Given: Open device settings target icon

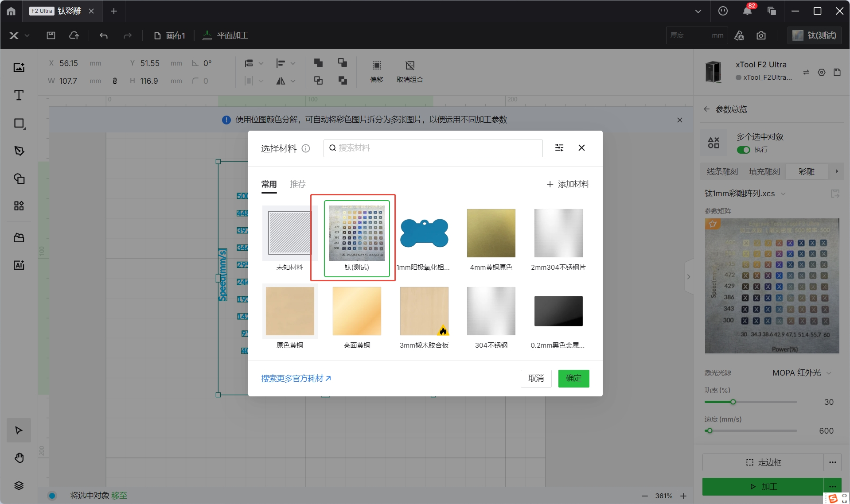Looking at the screenshot, I should 822,72.
